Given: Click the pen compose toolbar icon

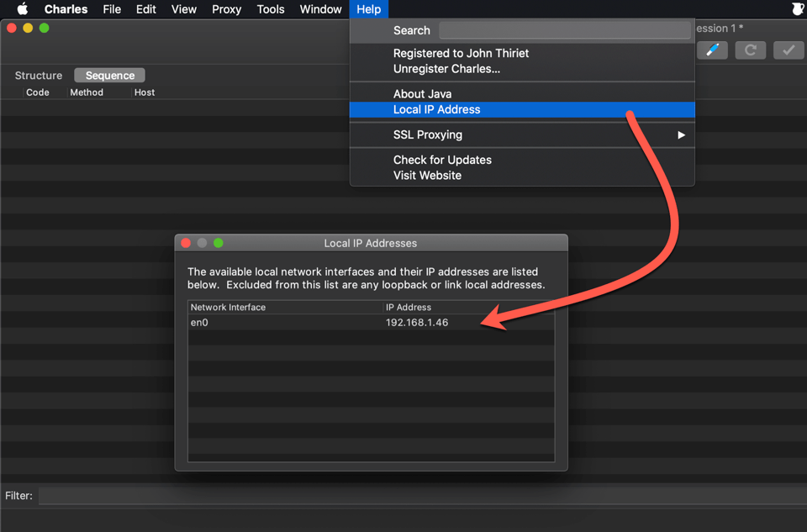Looking at the screenshot, I should pyautogui.click(x=712, y=50).
